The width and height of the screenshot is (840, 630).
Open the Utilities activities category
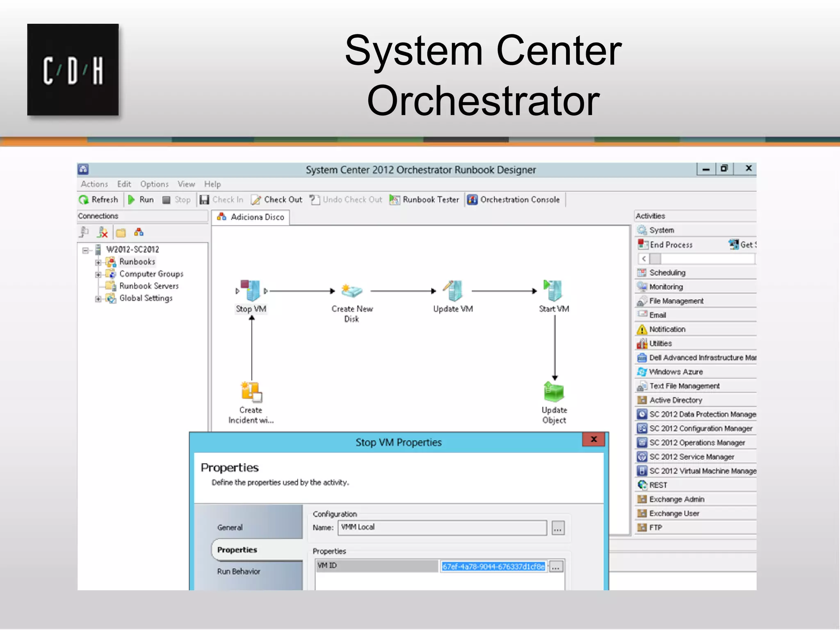(696, 344)
